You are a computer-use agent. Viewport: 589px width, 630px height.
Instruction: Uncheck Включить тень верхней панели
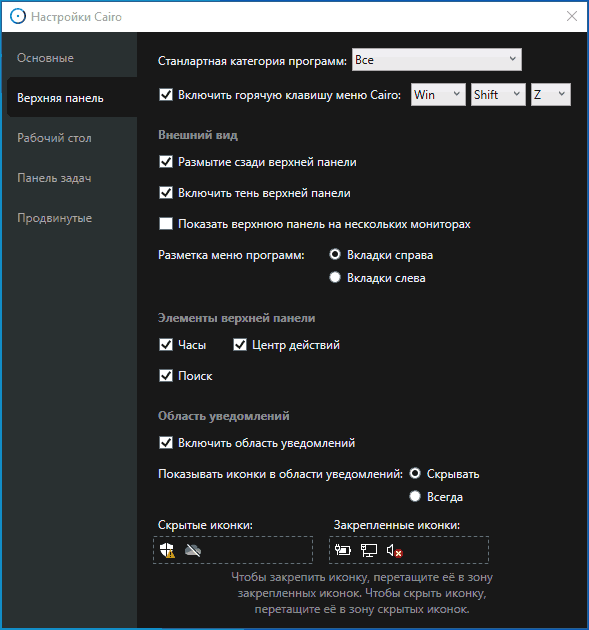point(166,193)
